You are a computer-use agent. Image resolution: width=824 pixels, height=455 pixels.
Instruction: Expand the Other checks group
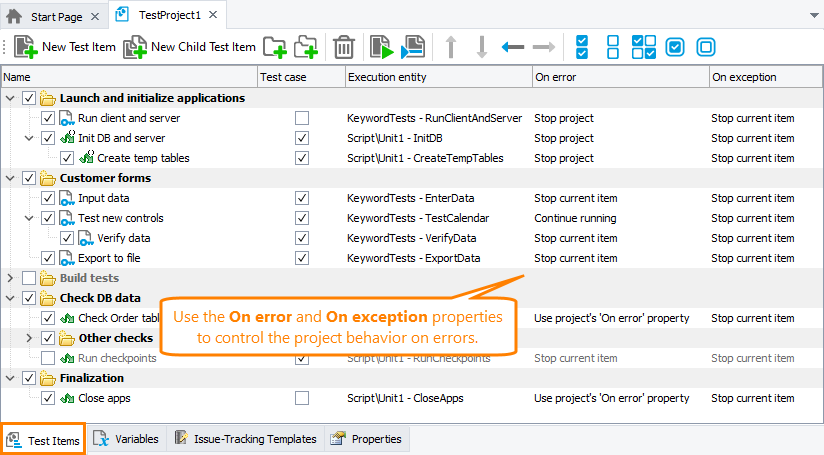pyautogui.click(x=29, y=338)
